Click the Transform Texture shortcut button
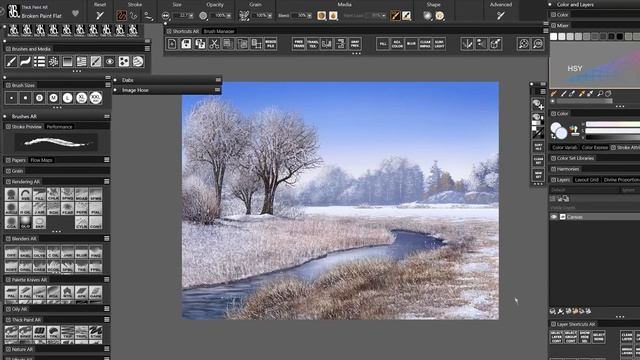 (x=313, y=44)
